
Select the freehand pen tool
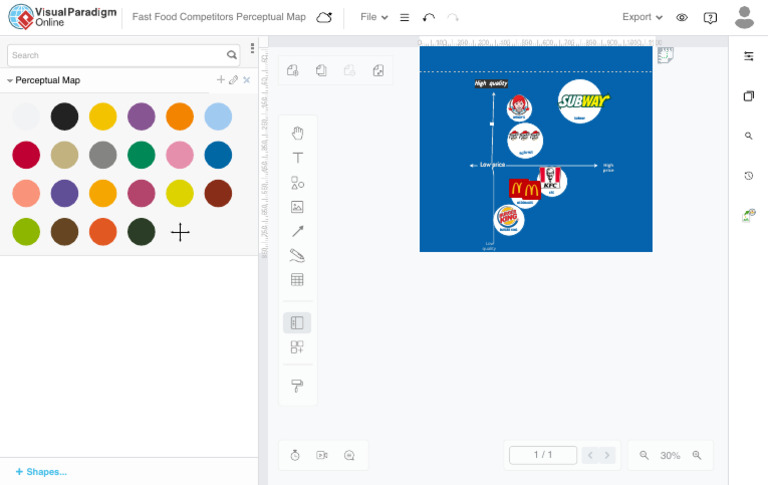tap(297, 255)
